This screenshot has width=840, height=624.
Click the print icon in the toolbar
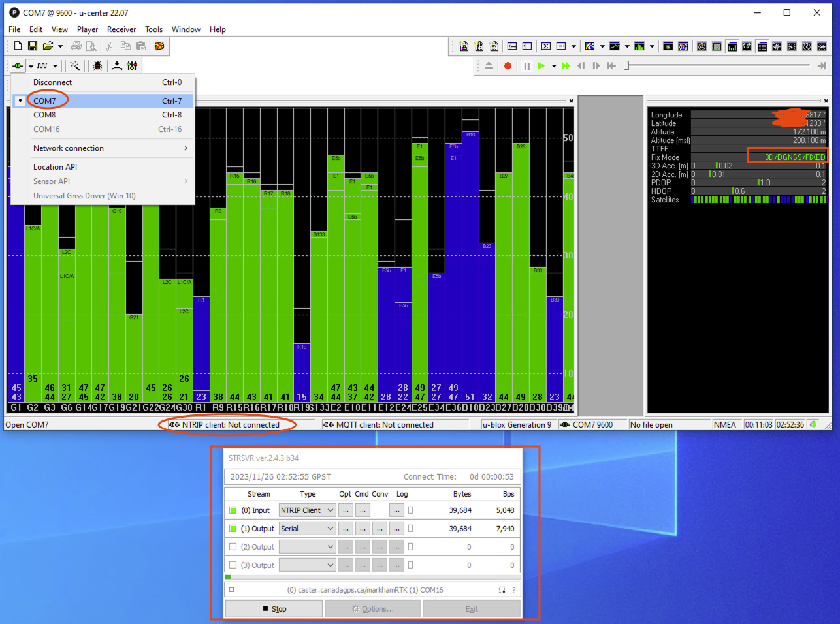pos(76,46)
